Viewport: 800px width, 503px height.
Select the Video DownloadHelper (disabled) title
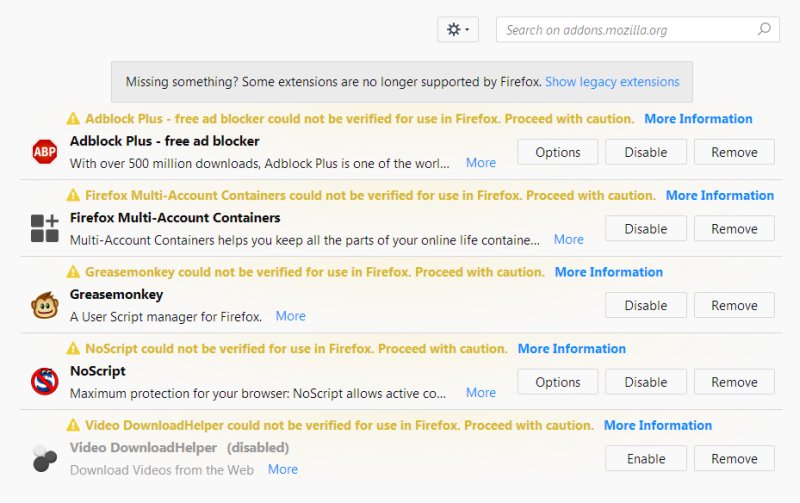[x=179, y=447]
